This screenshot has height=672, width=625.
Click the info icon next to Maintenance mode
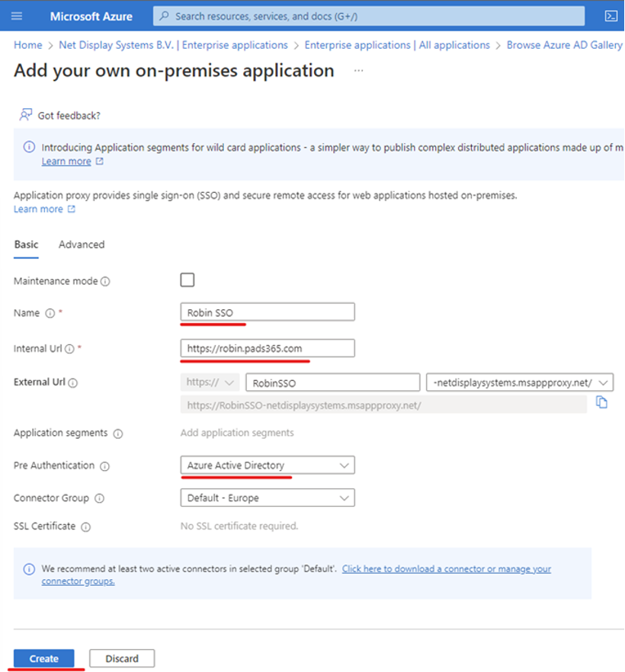105,282
